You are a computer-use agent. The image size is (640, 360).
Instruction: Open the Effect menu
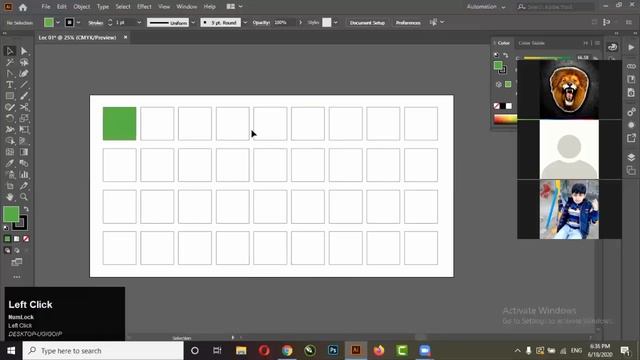pos(144,7)
